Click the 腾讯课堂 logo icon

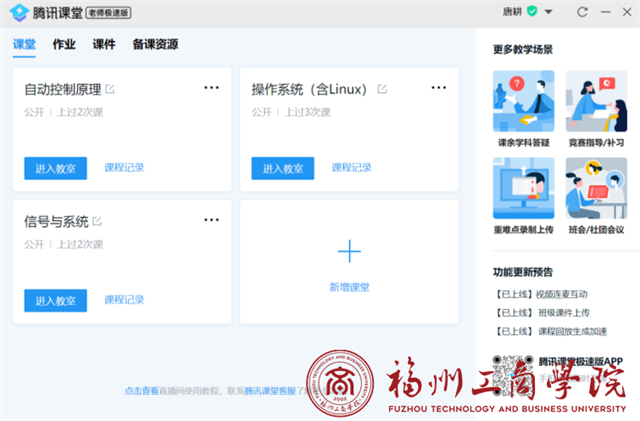17,12
